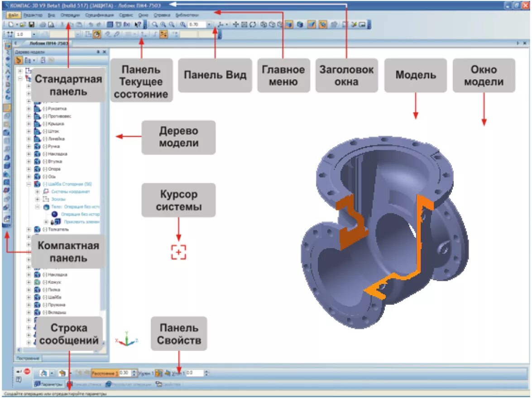Click the blue square icon in standard toolbar
Screen dimensions: 532x398
[x=110, y=24]
